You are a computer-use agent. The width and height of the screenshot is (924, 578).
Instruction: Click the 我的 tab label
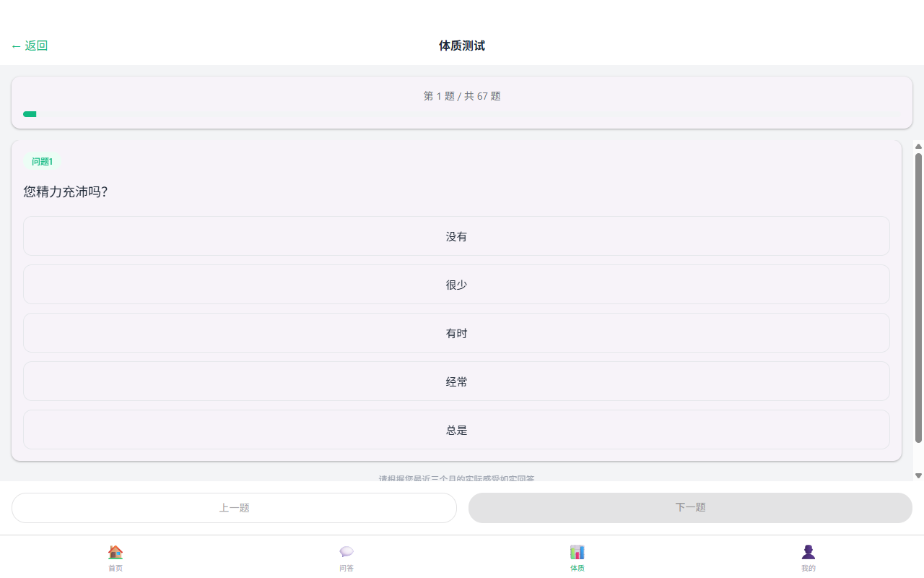click(x=808, y=569)
